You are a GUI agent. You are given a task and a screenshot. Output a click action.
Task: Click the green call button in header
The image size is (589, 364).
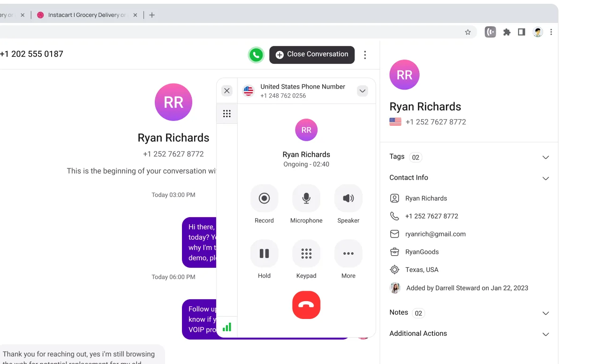point(256,55)
